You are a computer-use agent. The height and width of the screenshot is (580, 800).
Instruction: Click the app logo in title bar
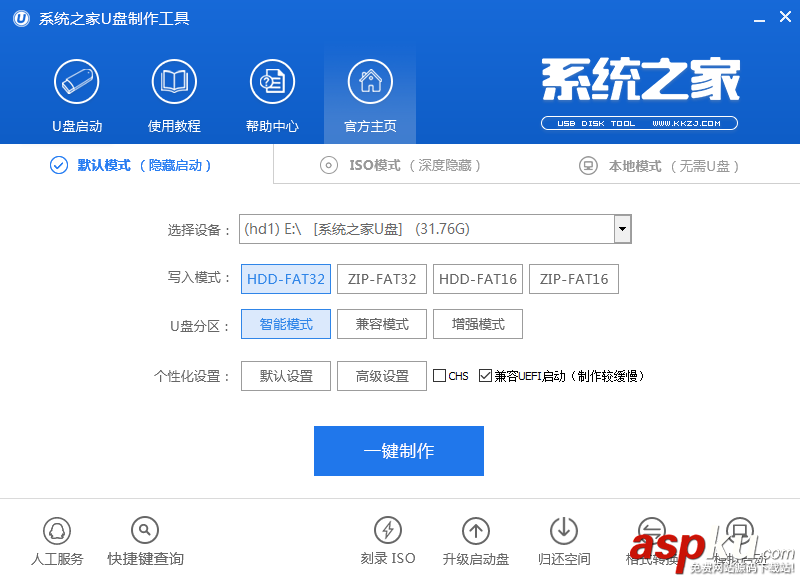[21, 19]
